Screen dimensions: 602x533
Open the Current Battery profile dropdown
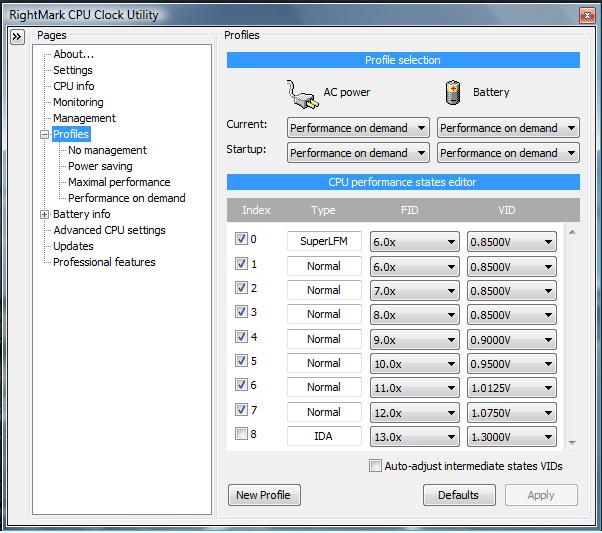(x=508, y=127)
